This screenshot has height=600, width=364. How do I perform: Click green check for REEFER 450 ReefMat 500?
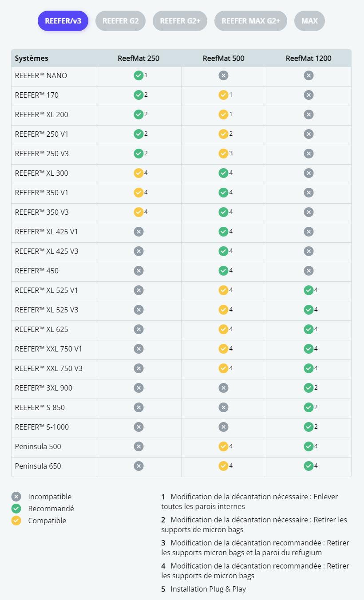click(223, 271)
